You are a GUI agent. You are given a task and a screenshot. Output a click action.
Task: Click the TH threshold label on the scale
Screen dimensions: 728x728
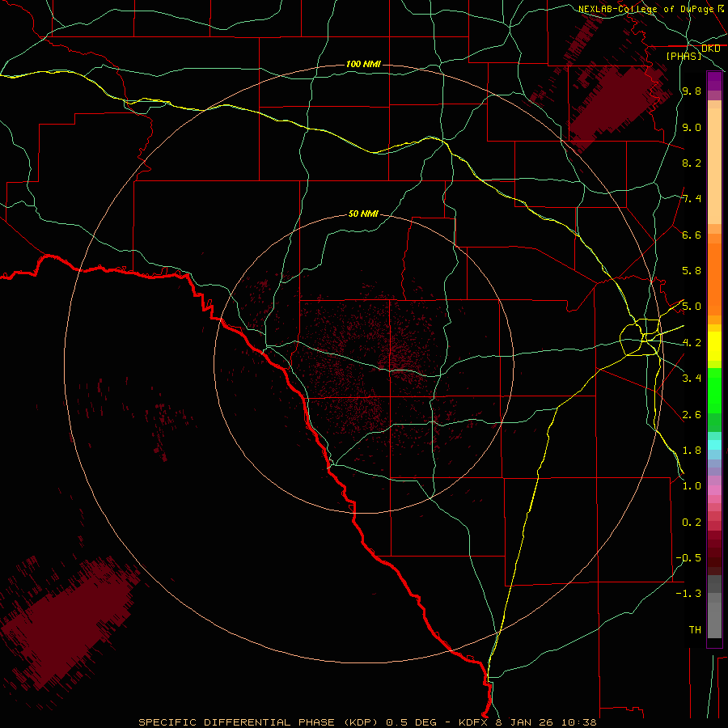pos(695,630)
